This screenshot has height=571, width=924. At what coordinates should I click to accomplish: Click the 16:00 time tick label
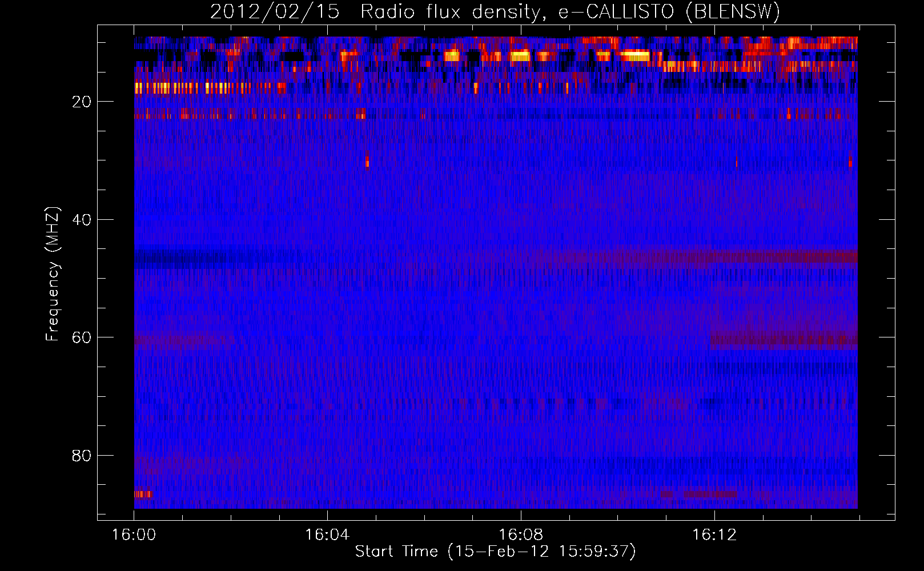click(134, 534)
